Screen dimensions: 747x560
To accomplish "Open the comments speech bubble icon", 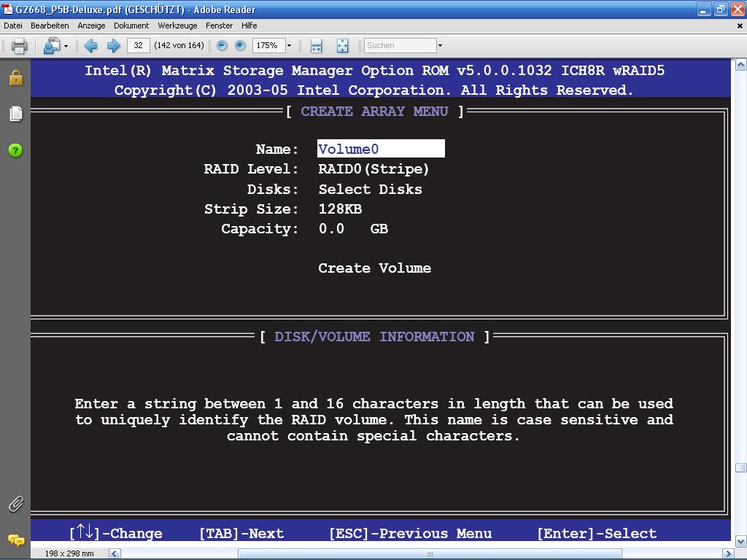I will [16, 540].
